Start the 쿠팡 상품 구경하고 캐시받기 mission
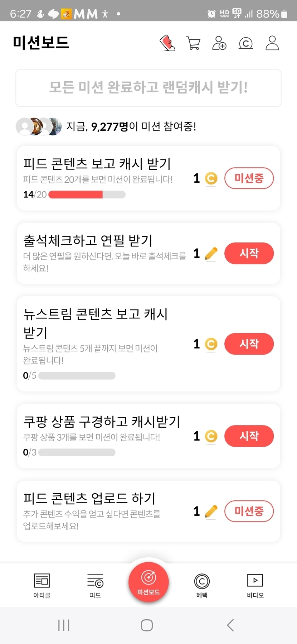The width and height of the screenshot is (297, 644). [249, 436]
